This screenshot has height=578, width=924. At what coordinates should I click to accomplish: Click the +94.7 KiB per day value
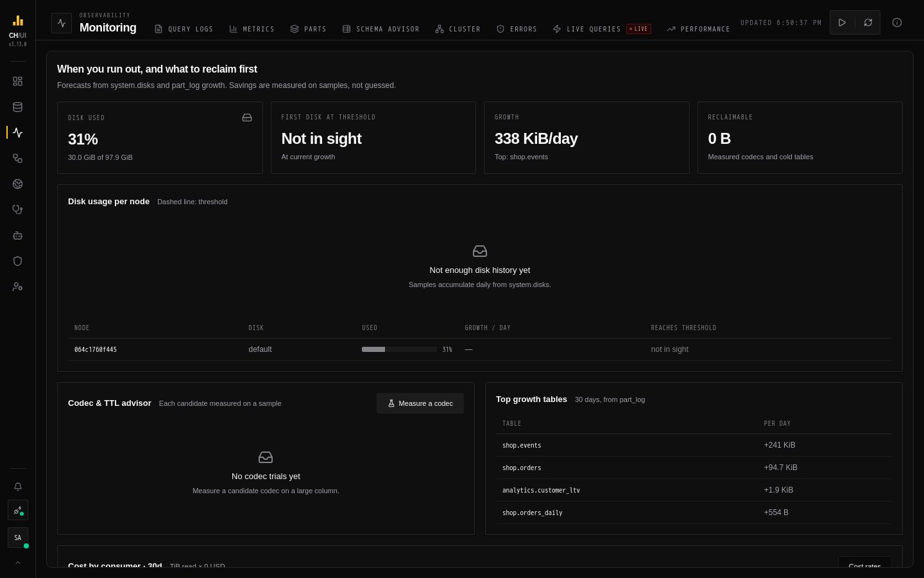(x=780, y=468)
